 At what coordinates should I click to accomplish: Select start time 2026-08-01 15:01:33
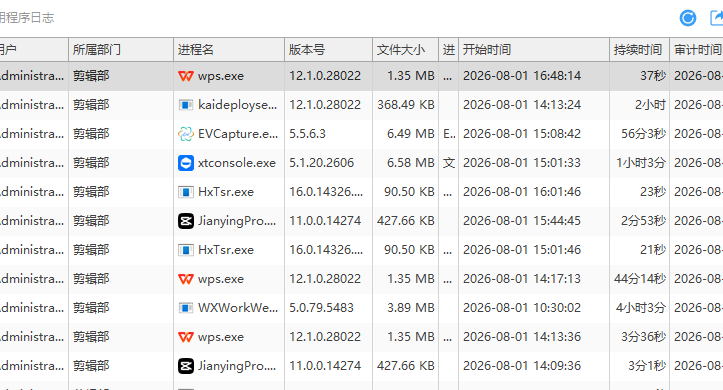(x=522, y=163)
